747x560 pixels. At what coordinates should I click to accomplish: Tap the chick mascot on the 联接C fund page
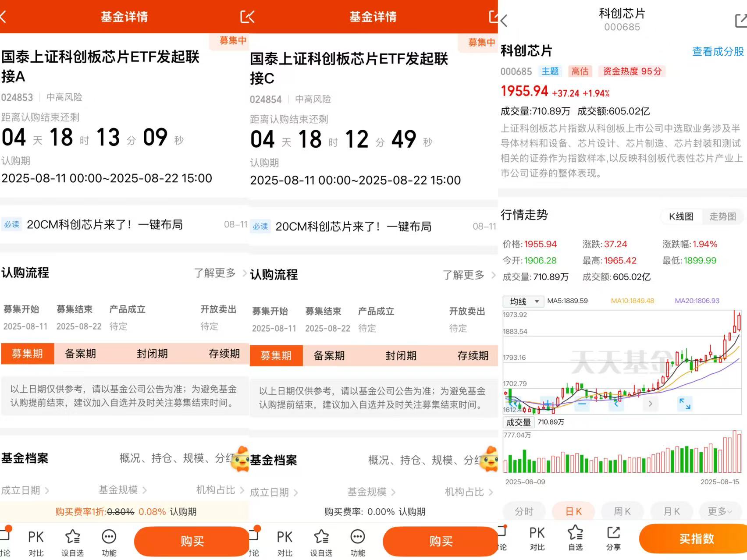coord(489,459)
